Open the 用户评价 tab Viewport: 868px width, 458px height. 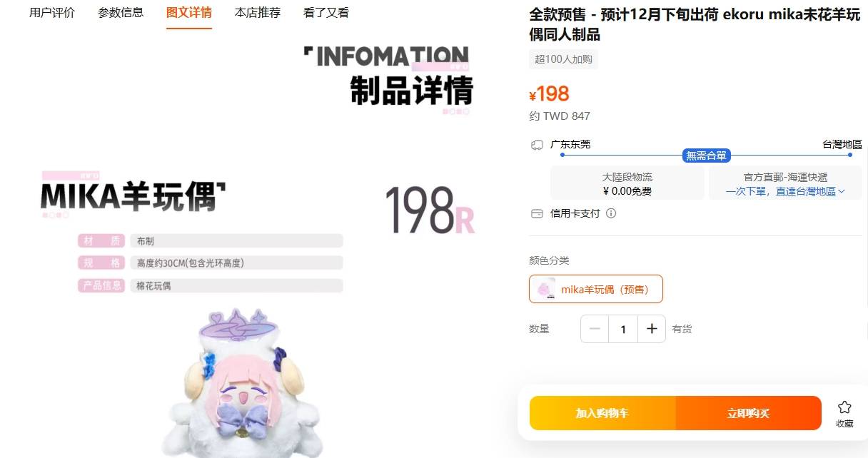[x=52, y=12]
